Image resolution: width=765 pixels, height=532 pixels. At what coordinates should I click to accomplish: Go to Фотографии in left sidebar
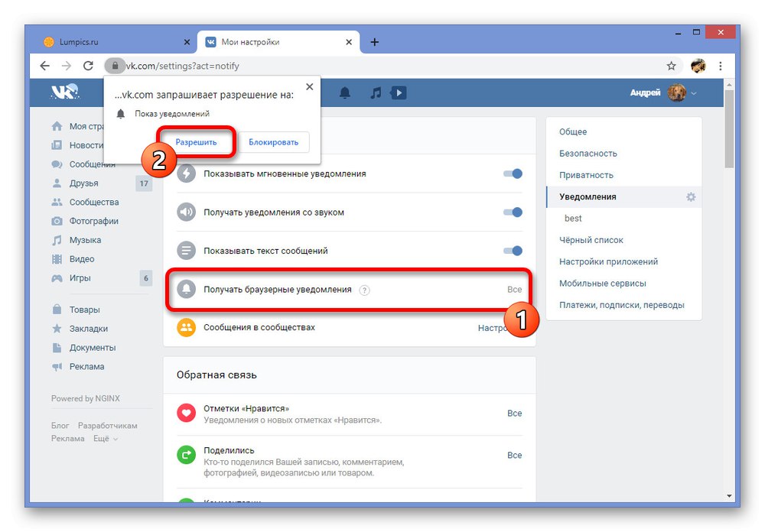[93, 221]
